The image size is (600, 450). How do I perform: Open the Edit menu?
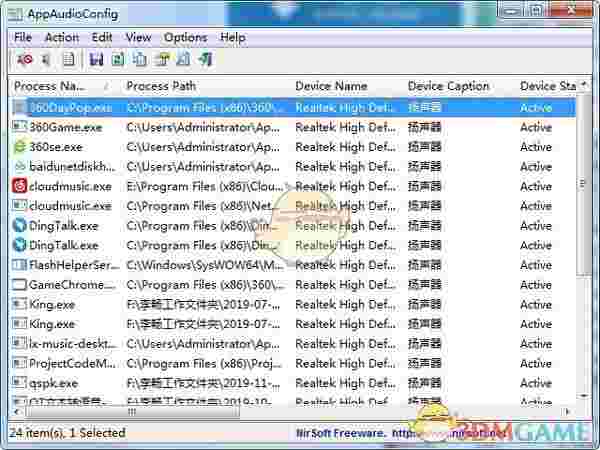pos(102,38)
